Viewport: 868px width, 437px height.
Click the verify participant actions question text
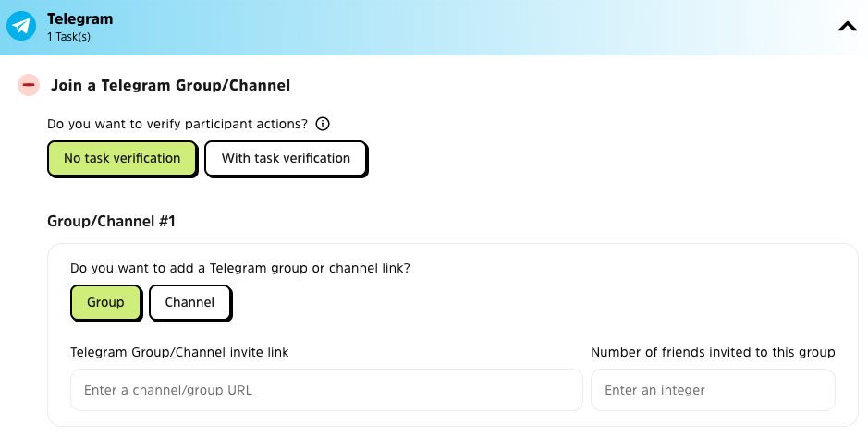(177, 124)
